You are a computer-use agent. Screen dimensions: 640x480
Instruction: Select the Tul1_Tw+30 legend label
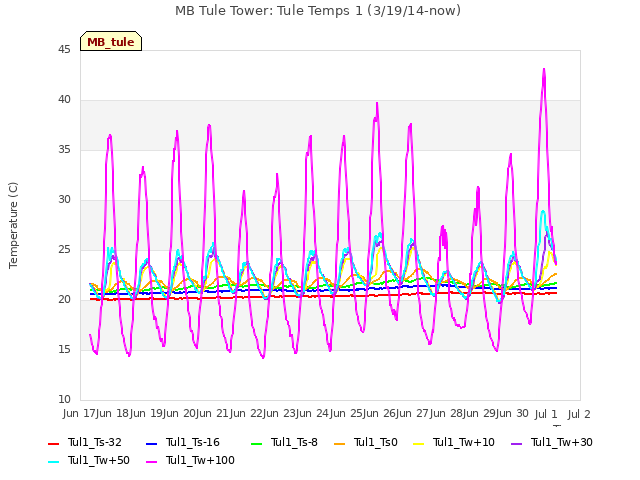(x=562, y=442)
